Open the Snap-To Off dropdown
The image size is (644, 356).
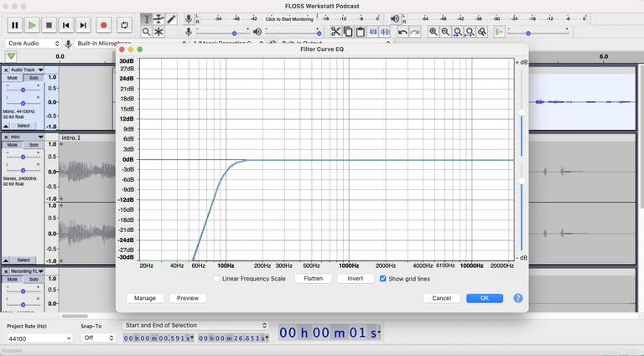coord(98,338)
